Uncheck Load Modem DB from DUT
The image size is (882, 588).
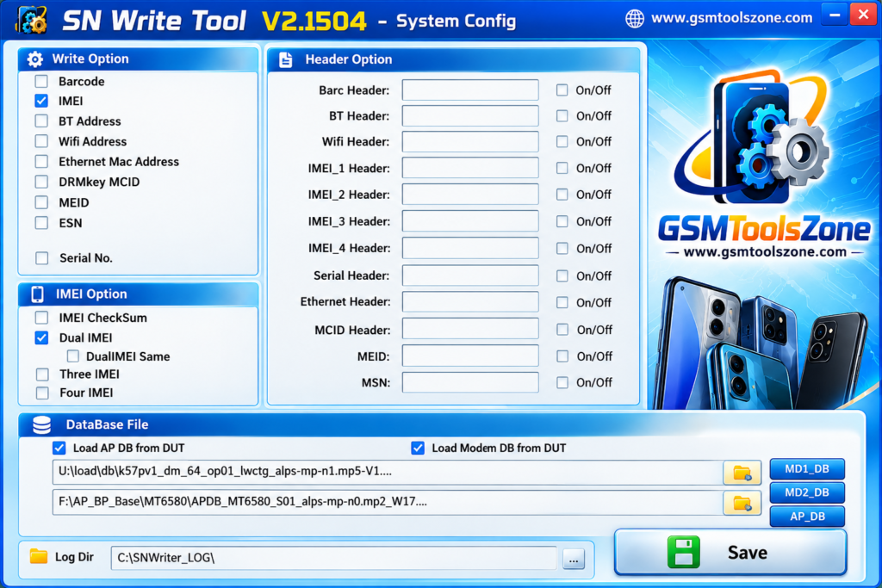[418, 448]
